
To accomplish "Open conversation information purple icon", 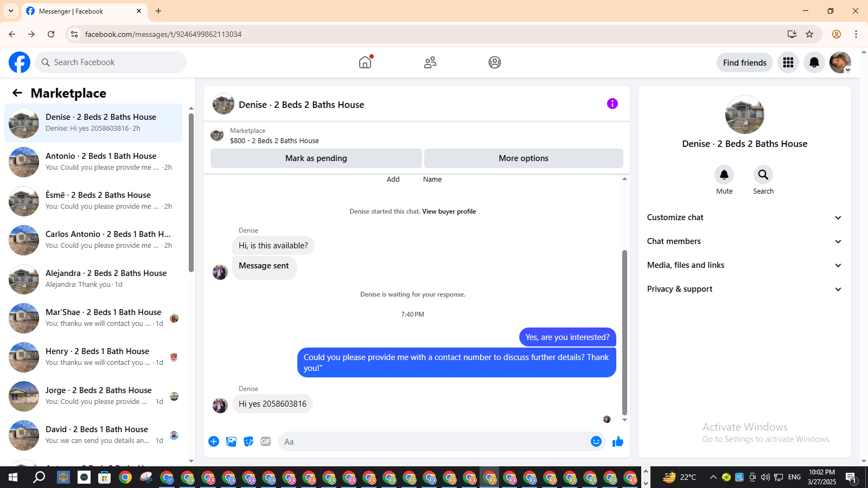I will pyautogui.click(x=612, y=104).
